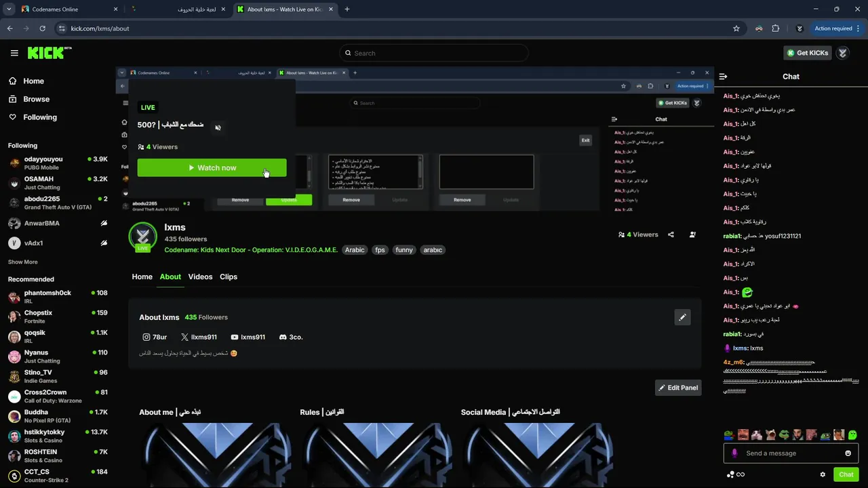Open the Videos tab
Viewport: 868px width, 488px height.
tap(200, 277)
